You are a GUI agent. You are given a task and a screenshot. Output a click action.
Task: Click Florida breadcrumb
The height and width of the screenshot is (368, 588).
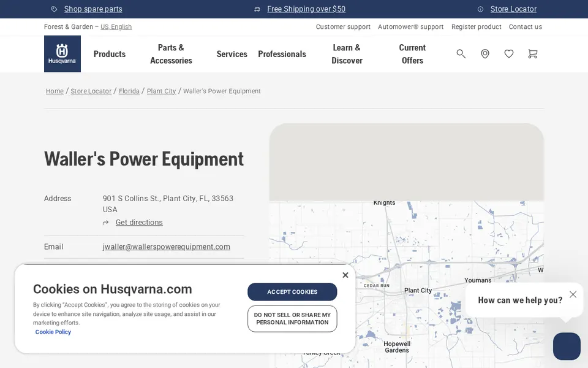coord(129,91)
